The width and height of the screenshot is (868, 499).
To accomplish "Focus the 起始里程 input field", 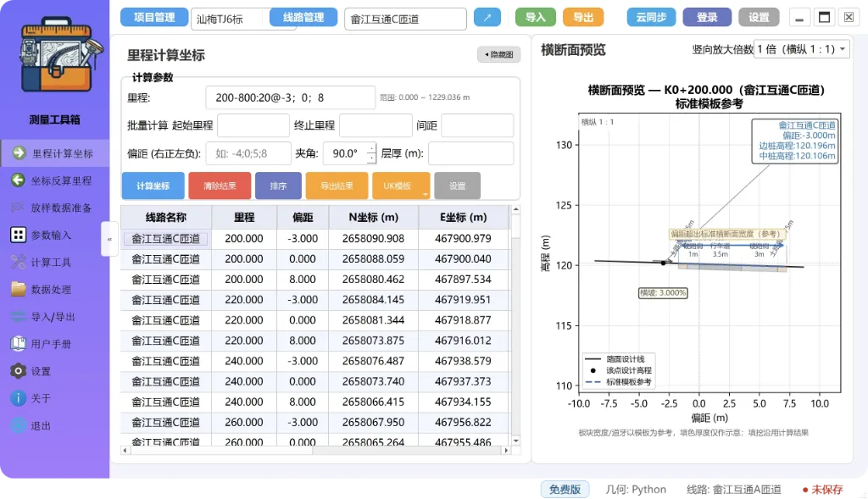I will [x=253, y=125].
